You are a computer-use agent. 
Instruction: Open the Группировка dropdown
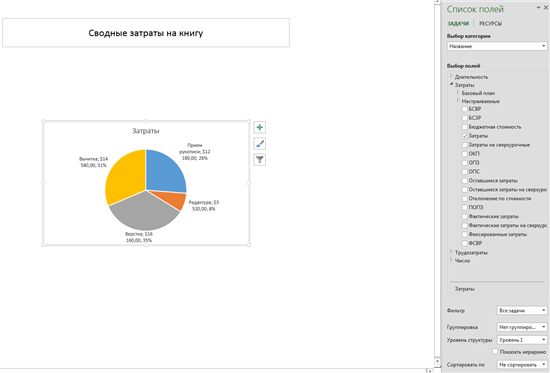tap(522, 327)
